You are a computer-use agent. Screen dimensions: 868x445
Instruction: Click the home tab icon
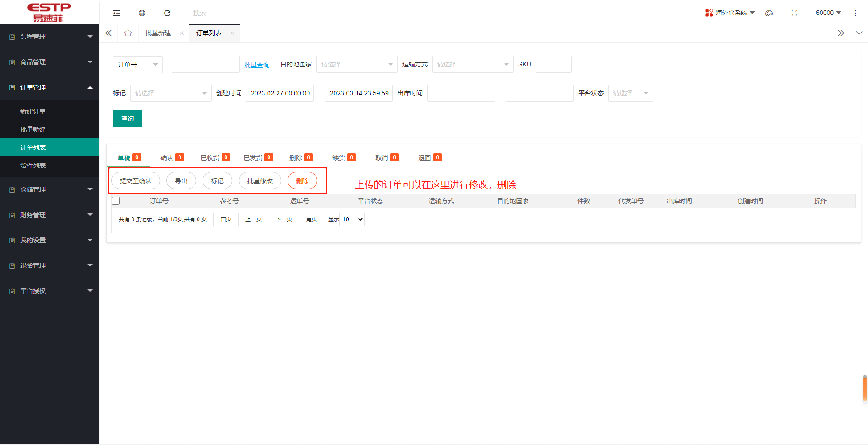128,33
